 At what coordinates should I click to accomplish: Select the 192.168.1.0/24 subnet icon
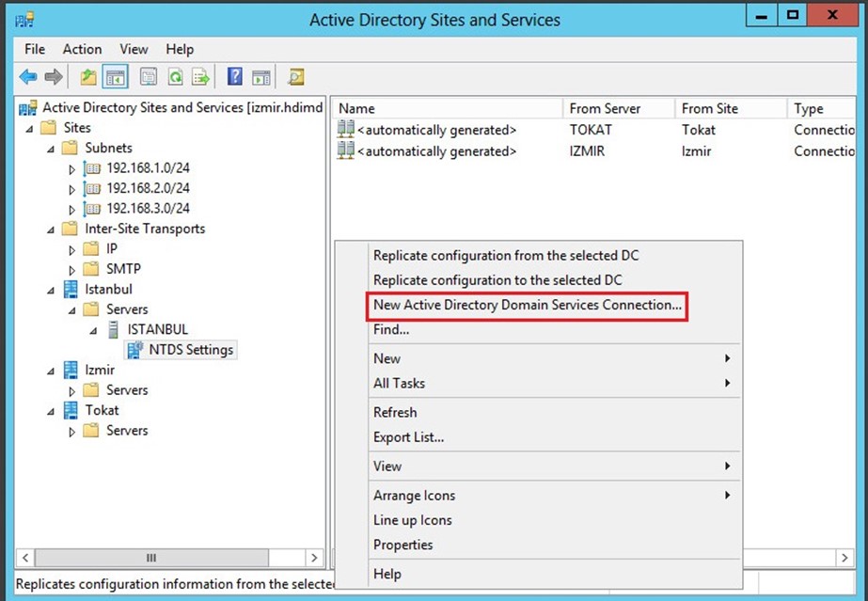92,168
